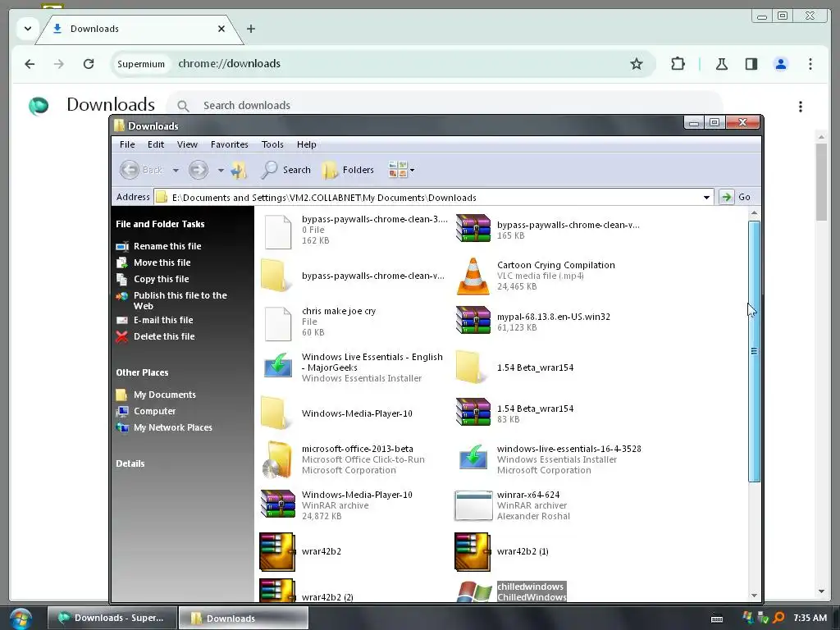The image size is (840, 630).
Task: Switch to Downloads - Supermium taskbar button
Action: click(112, 618)
